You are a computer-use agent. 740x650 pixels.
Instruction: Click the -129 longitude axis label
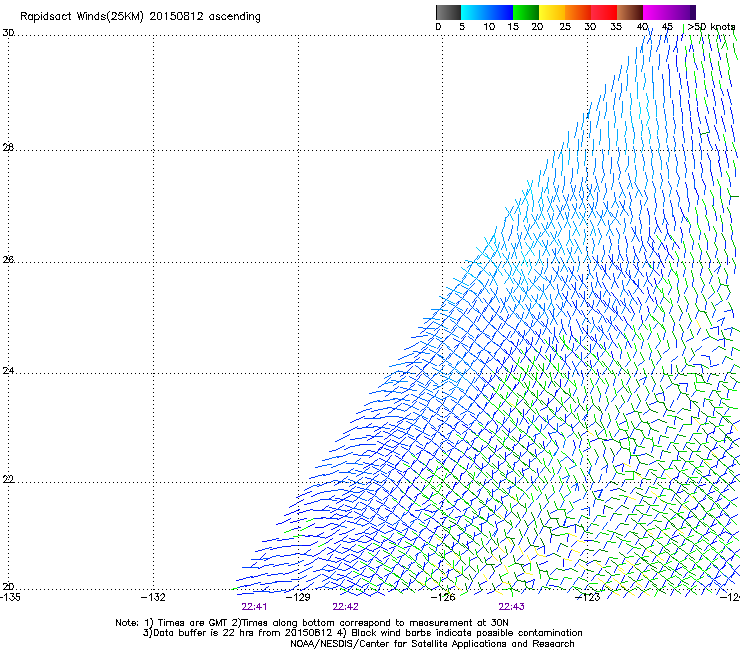pos(298,597)
